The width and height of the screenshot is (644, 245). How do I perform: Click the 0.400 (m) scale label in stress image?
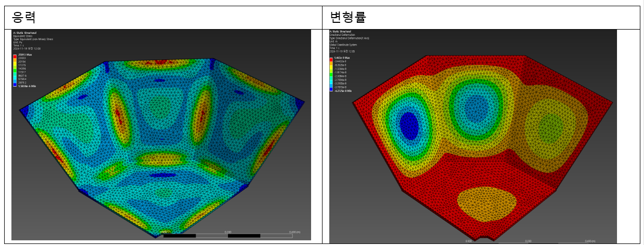[294, 232]
